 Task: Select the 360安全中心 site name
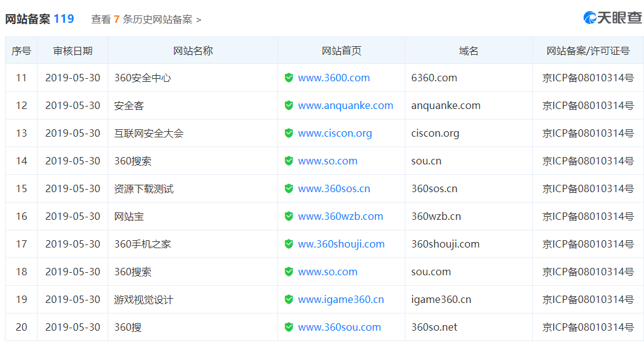[143, 78]
